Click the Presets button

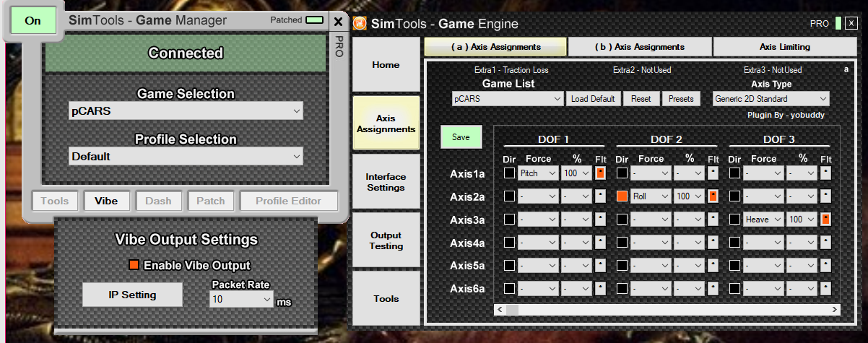pos(681,99)
